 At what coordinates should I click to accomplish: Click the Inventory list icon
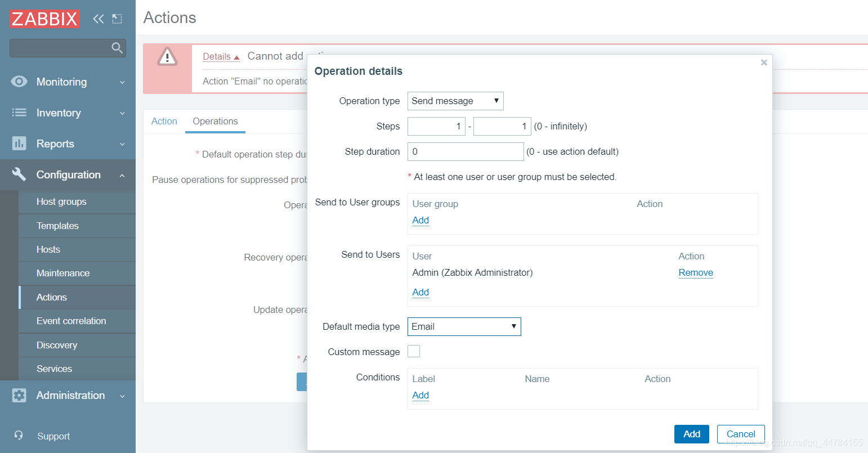tap(19, 113)
